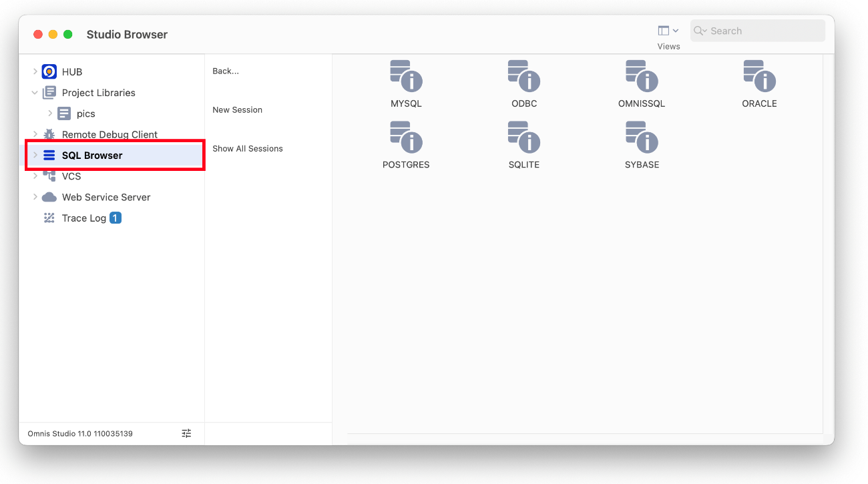Open the SYBASE session template icon
868x484 pixels.
[642, 137]
